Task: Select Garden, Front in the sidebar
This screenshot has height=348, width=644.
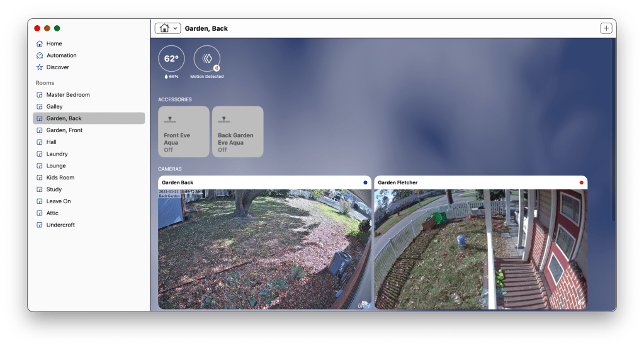Action: coord(64,130)
